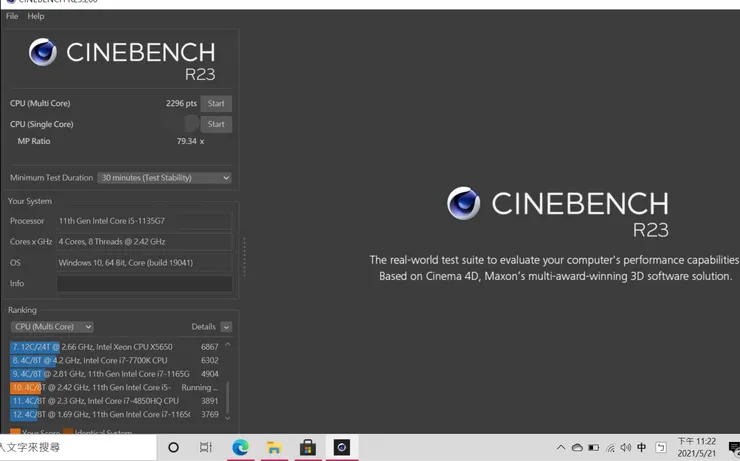Open File Explorer from the taskbar
The height and width of the screenshot is (461, 740).
[274, 447]
